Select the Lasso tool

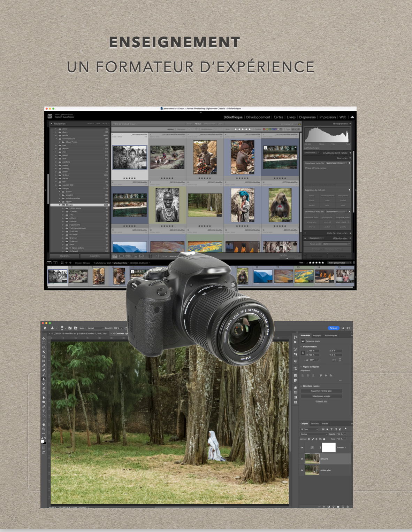pos(44,347)
